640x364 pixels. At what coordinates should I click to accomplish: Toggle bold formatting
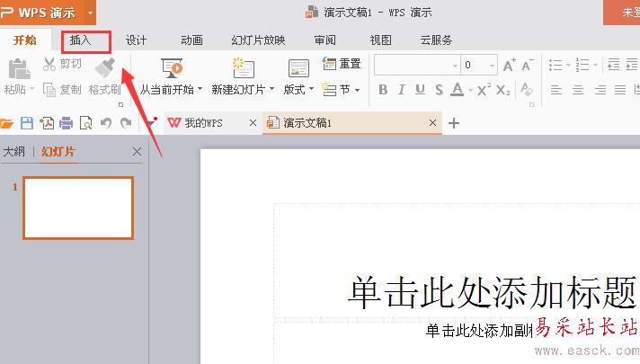[382, 89]
